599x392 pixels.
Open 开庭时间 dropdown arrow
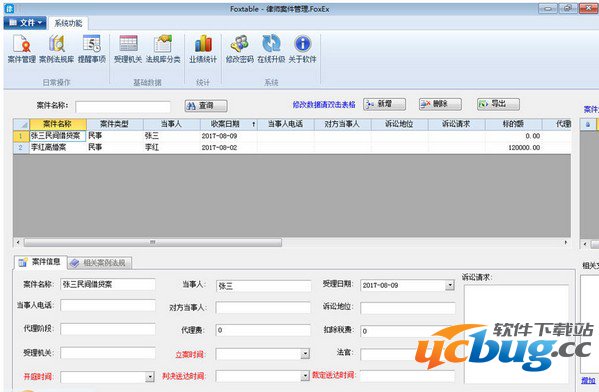tap(150, 377)
